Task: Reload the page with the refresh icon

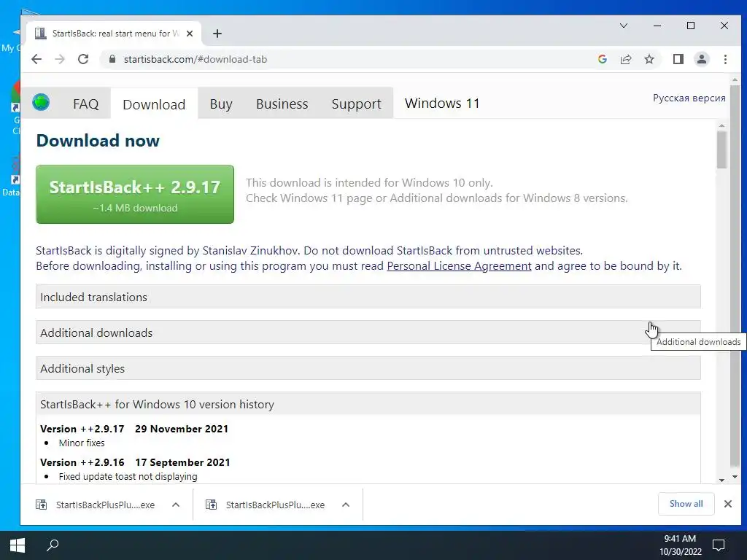Action: pyautogui.click(x=83, y=59)
